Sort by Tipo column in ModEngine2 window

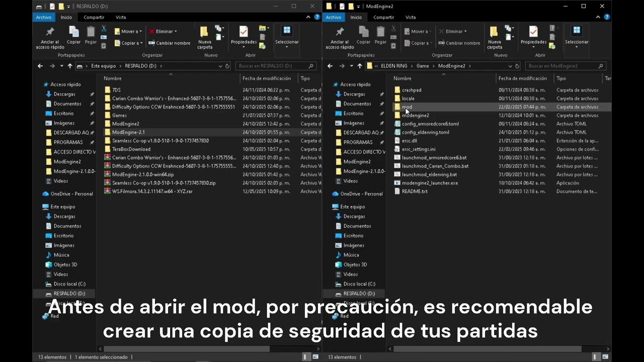[578, 78]
